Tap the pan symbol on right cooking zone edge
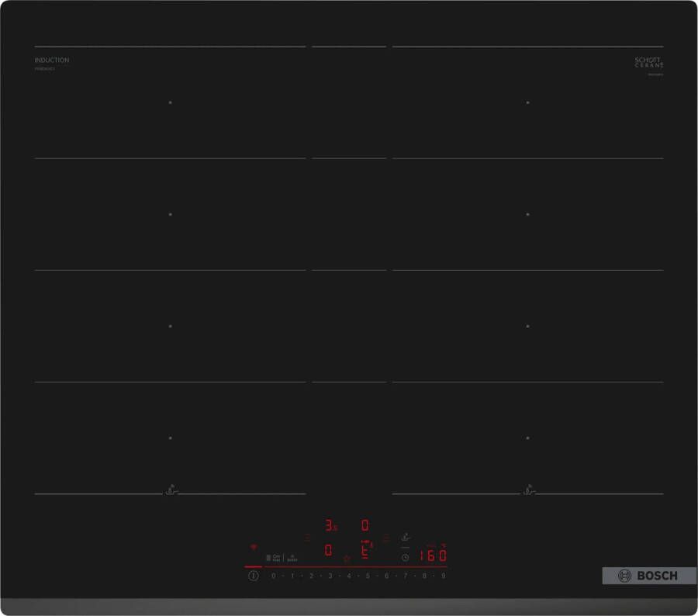This screenshot has height=616, width=698. (527, 490)
